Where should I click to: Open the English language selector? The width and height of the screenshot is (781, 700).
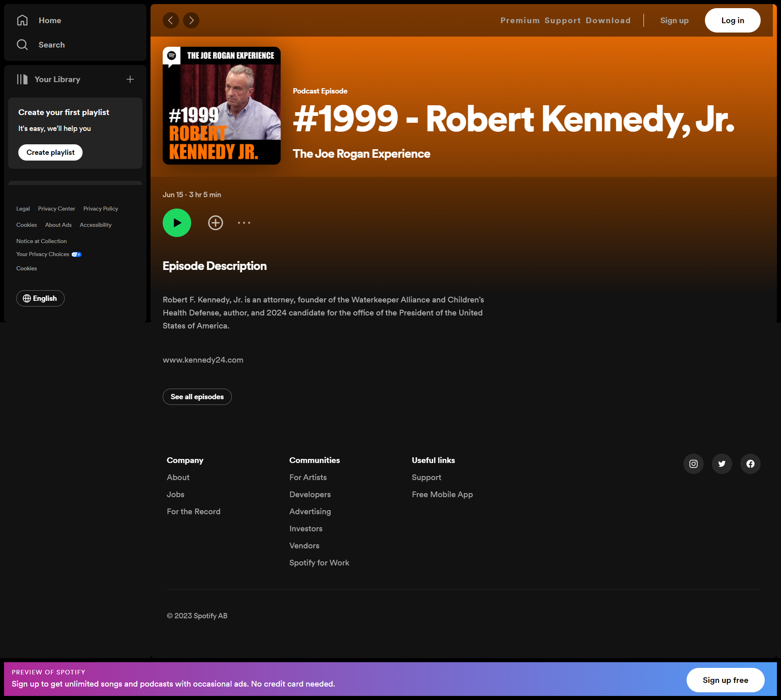click(x=40, y=298)
